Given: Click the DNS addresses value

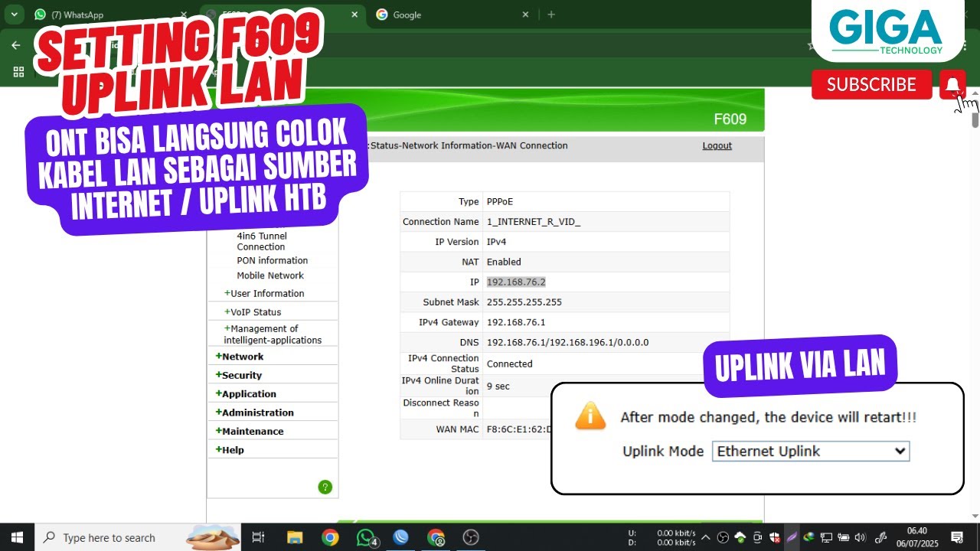Looking at the screenshot, I should (567, 342).
